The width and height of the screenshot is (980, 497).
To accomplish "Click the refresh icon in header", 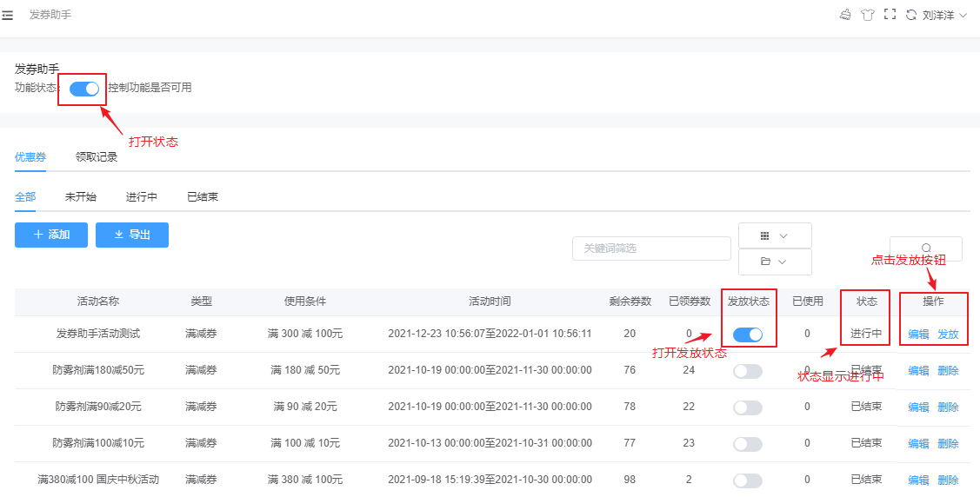I will pyautogui.click(x=911, y=15).
